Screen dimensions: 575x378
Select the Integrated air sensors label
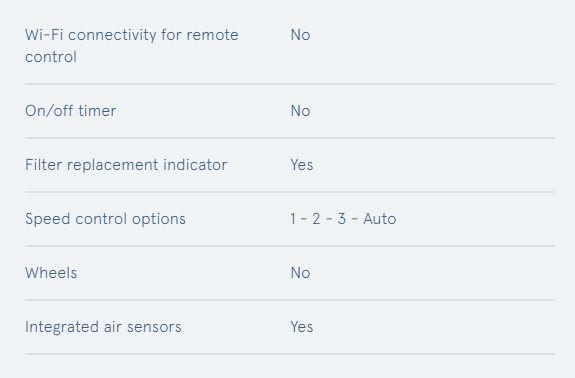(103, 327)
